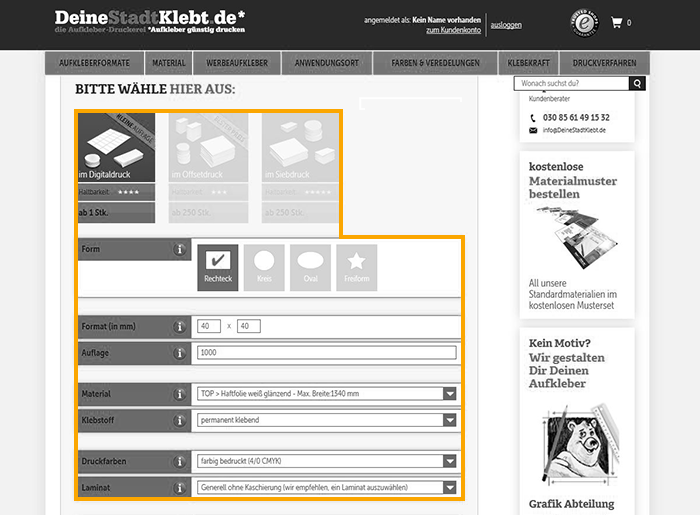This screenshot has width=700, height=515.
Task: Click the format width field
Action: (x=208, y=326)
